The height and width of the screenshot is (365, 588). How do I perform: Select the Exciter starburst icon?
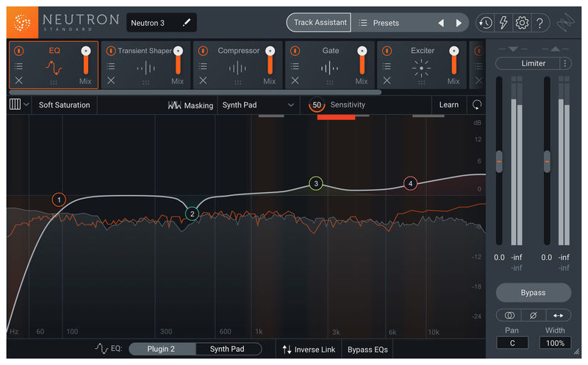[x=421, y=68]
